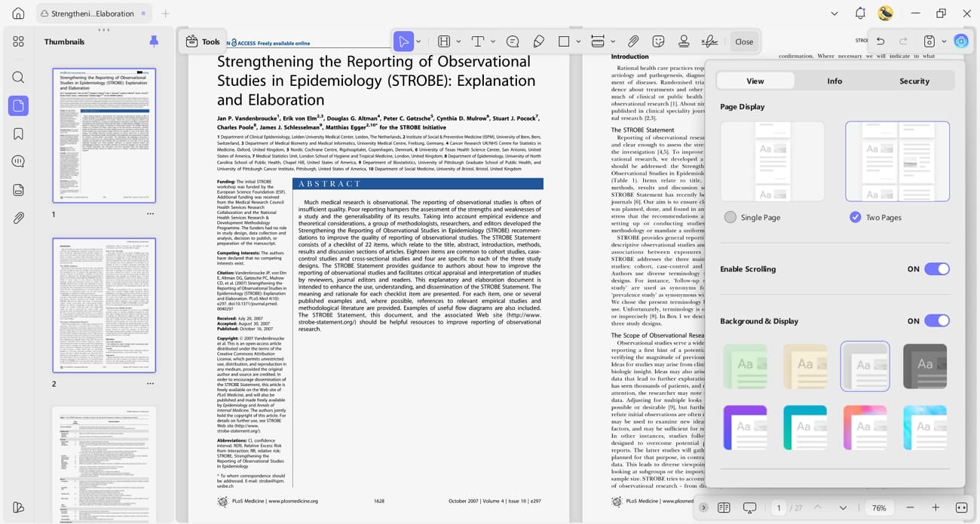Select the text comment T tool
This screenshot has height=524, width=980.
coord(477,41)
